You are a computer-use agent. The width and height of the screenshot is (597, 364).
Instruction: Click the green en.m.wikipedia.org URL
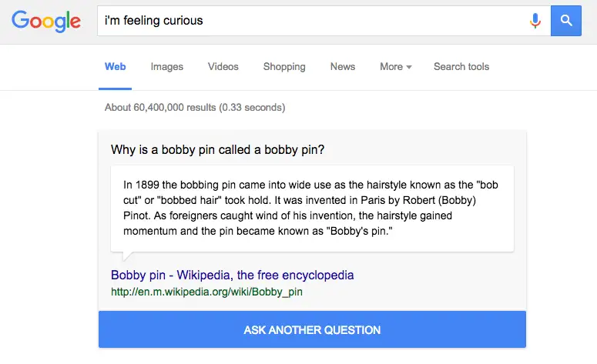click(x=206, y=292)
